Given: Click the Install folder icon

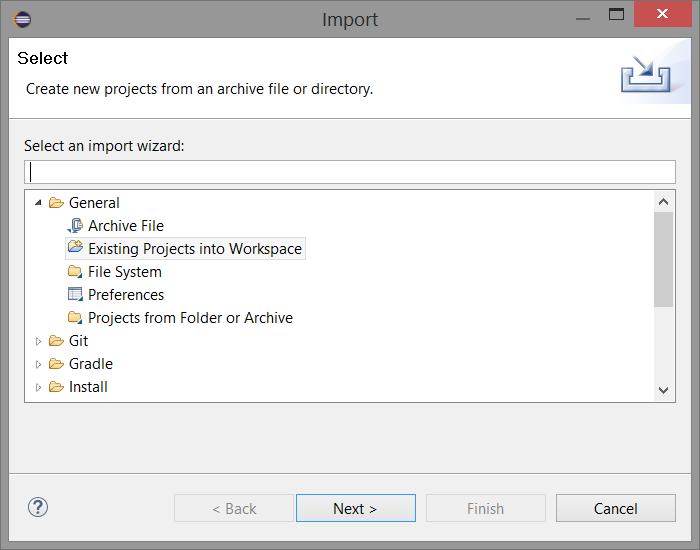Looking at the screenshot, I should [x=56, y=387].
